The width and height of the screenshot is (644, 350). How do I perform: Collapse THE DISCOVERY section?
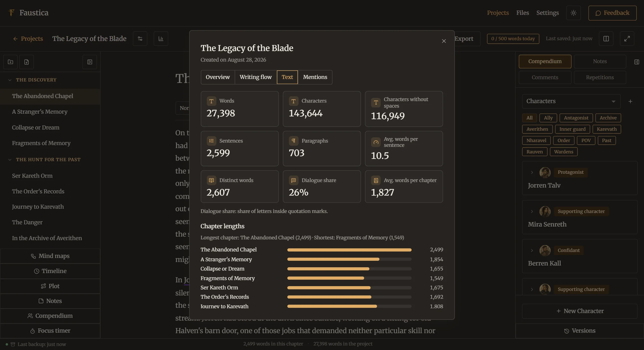point(10,80)
